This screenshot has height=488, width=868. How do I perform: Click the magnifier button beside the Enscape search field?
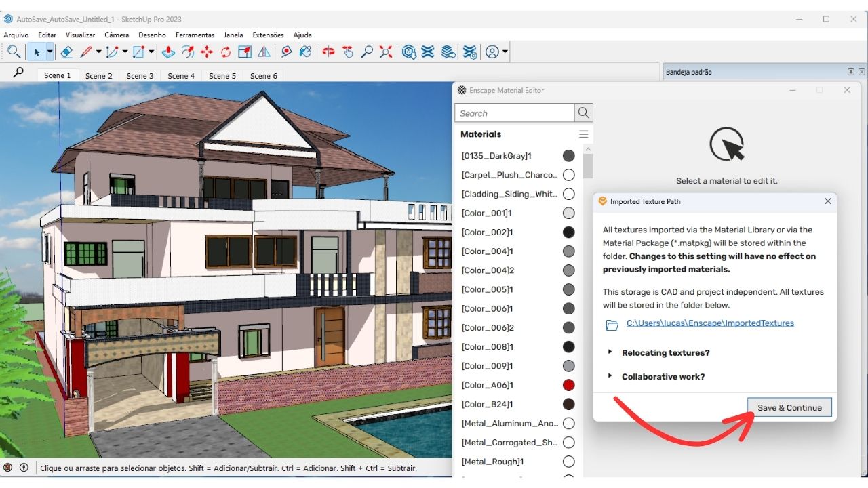click(583, 113)
